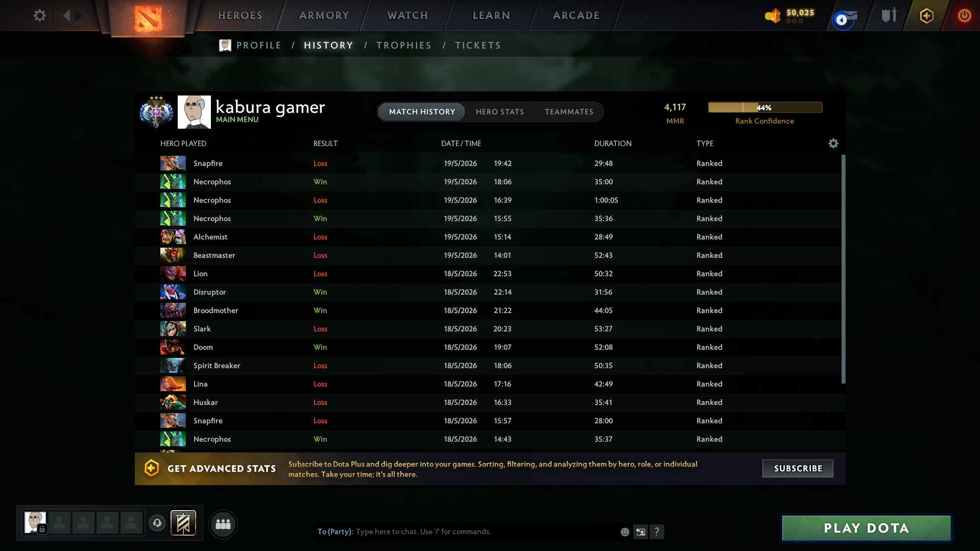Open the Heroes menu
The width and height of the screenshot is (980, 551).
240,15
